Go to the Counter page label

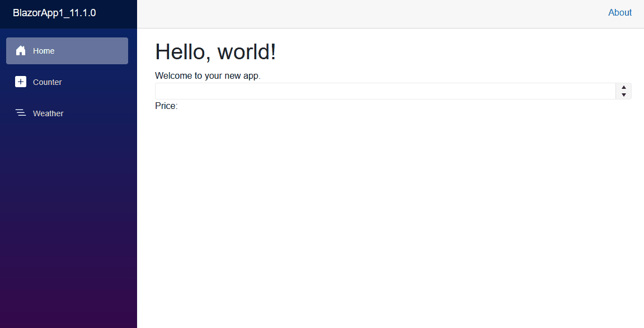click(47, 82)
